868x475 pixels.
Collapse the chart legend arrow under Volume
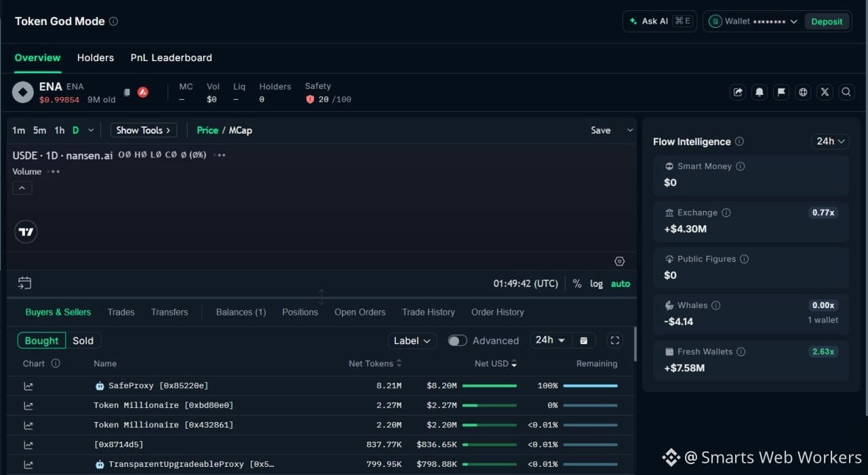click(x=22, y=188)
